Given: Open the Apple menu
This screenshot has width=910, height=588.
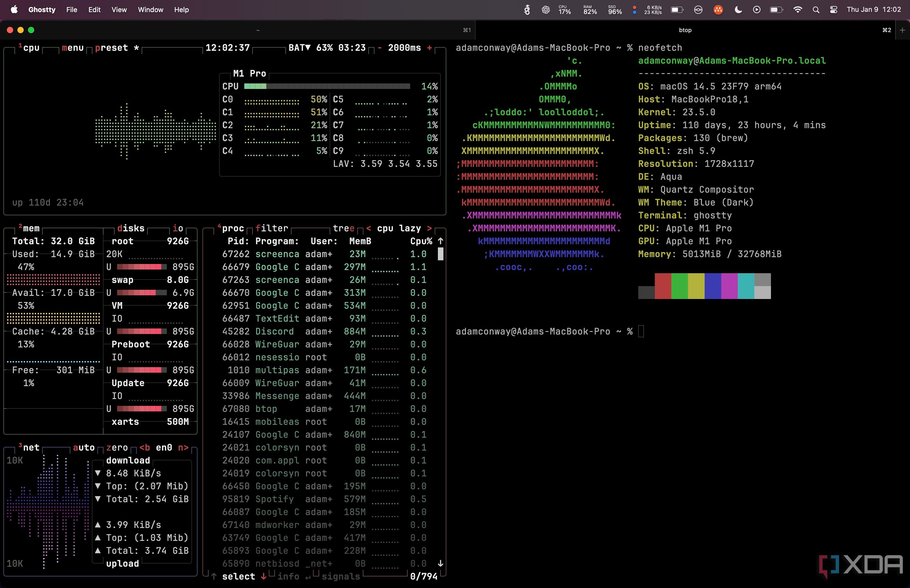Looking at the screenshot, I should (x=14, y=9).
